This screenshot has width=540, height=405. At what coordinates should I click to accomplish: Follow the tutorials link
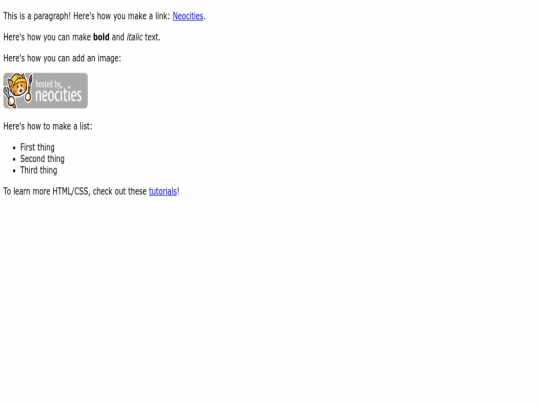pos(163,191)
